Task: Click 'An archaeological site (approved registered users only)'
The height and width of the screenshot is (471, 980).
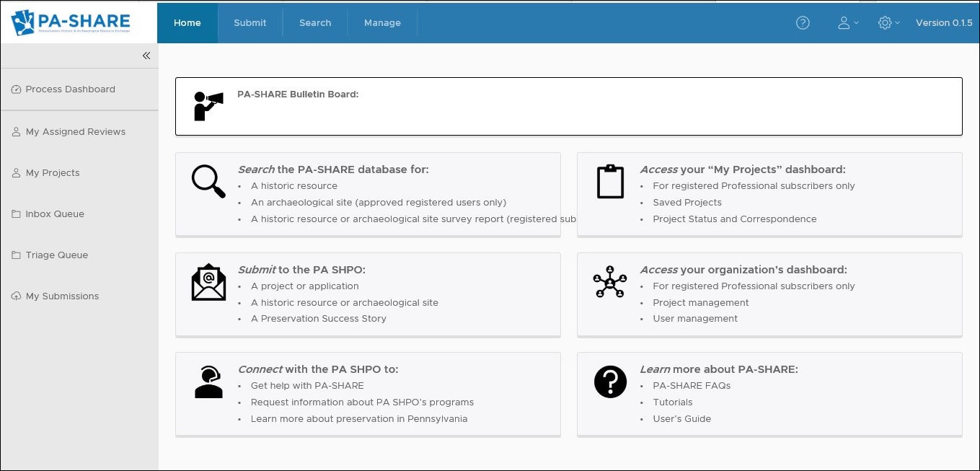Action: [x=379, y=203]
